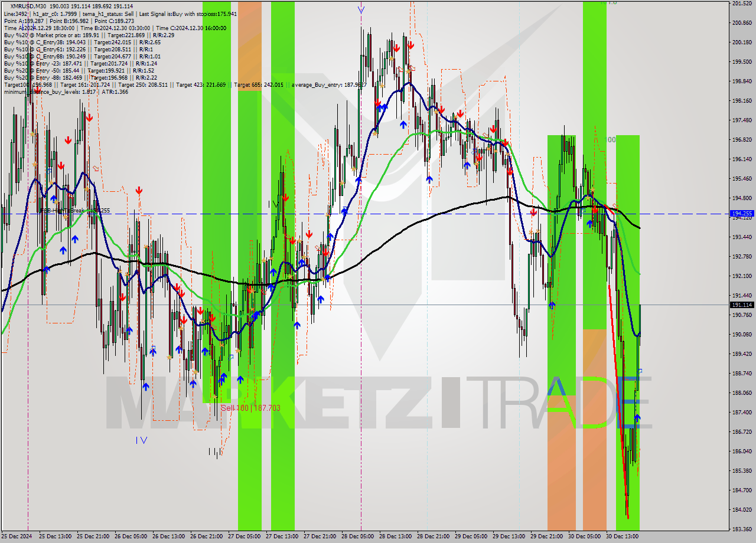Screen dimensions: 756x543
Task: Click price axis label 194.800
Action: pyautogui.click(x=741, y=198)
